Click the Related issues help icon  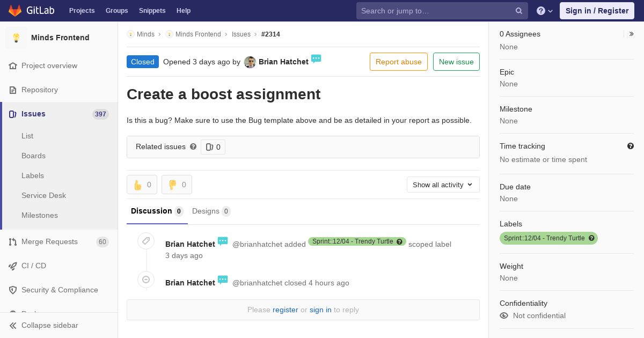click(x=193, y=146)
